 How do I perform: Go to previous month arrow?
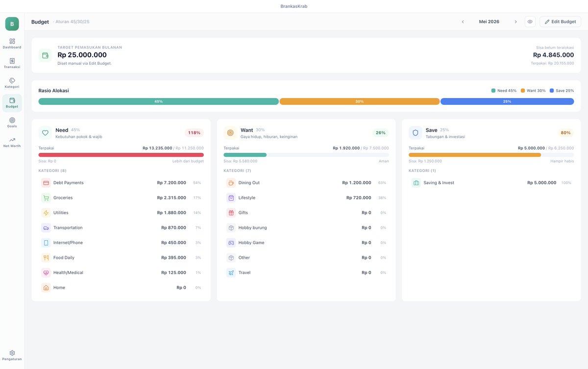pos(463,22)
